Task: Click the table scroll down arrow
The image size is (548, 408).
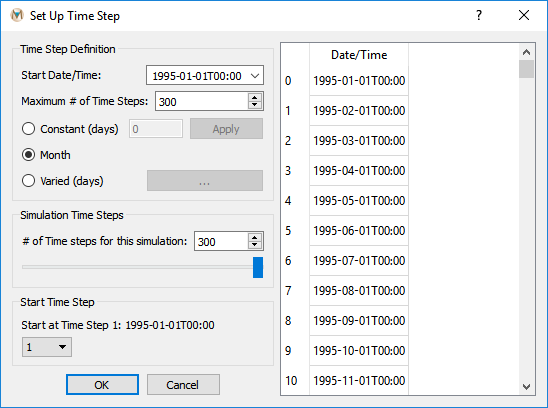Action: 526,387
